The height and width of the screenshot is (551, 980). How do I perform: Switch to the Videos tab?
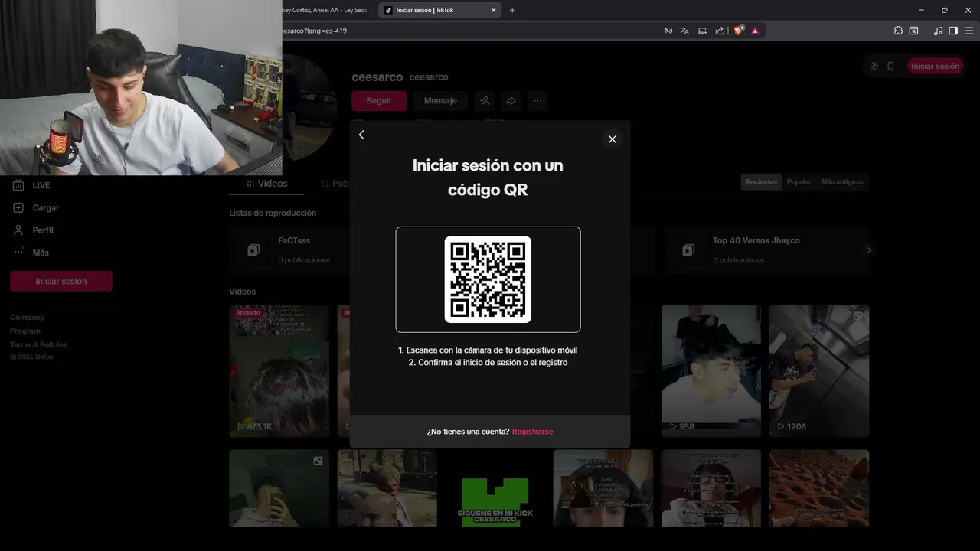pos(267,184)
